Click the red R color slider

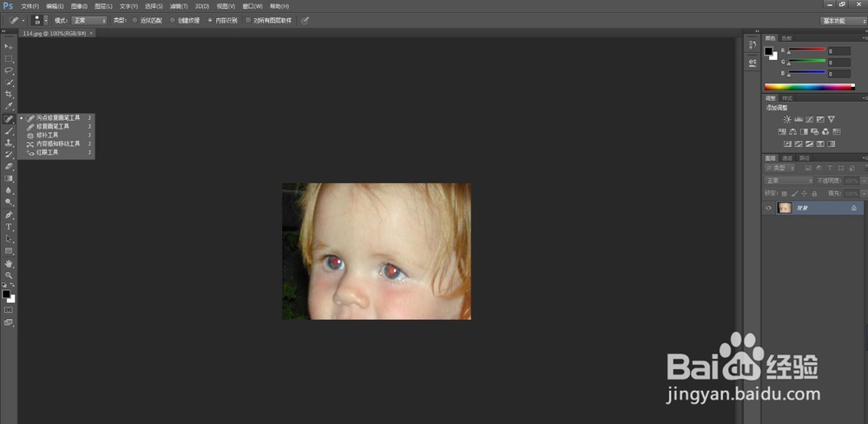point(806,50)
